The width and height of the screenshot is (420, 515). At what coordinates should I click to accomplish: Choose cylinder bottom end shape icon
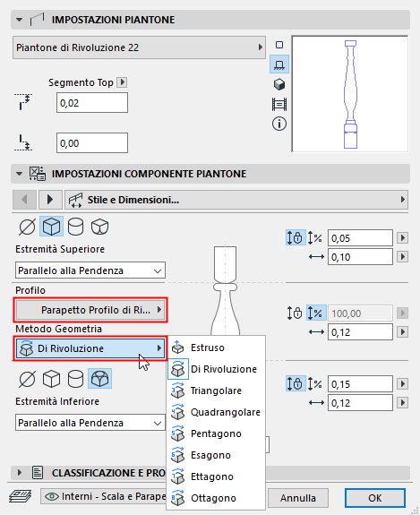click(x=75, y=379)
